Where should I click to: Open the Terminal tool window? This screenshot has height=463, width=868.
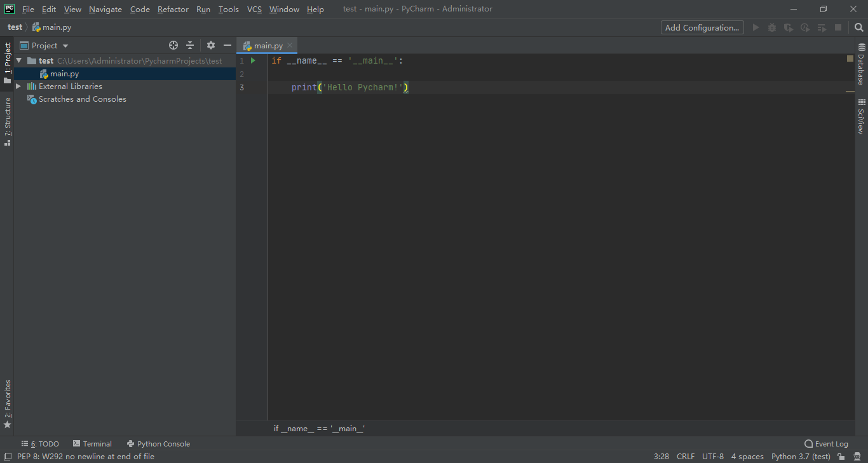(x=92, y=444)
